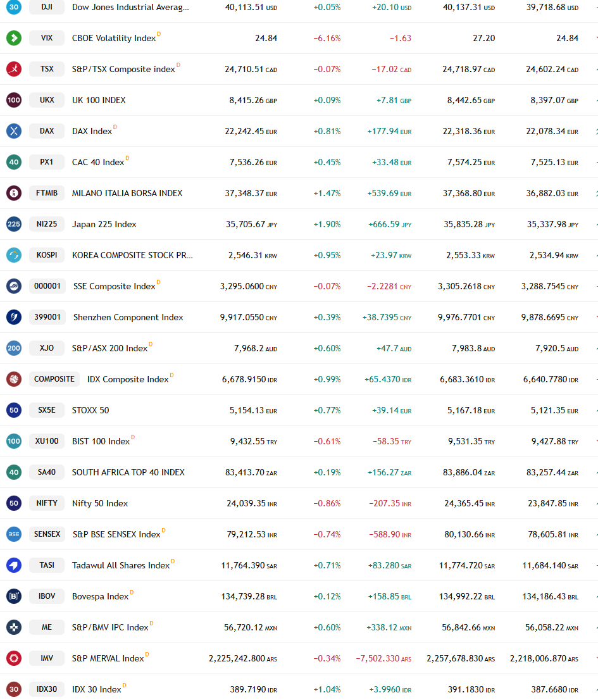Open Tadawul All Shares Index link

(120, 566)
